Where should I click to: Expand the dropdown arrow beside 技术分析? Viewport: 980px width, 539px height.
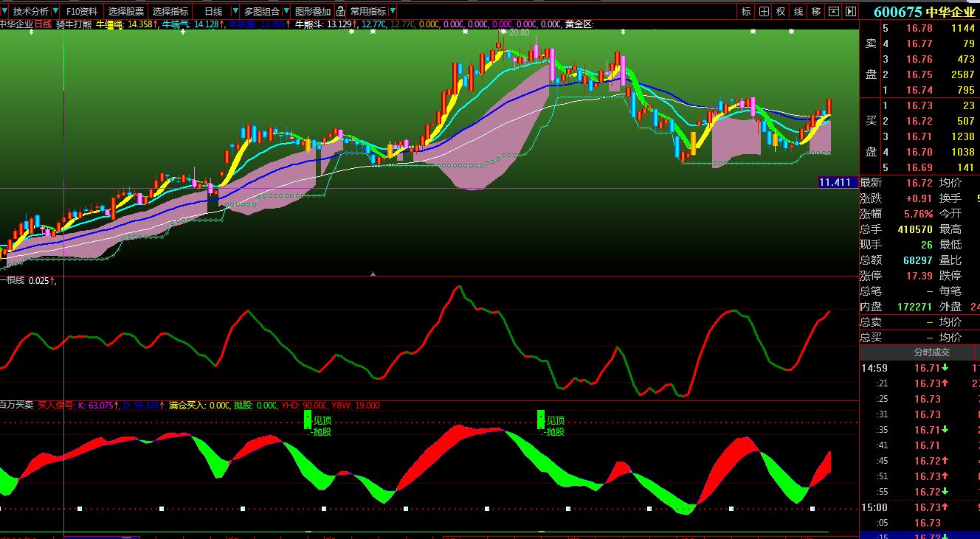point(55,11)
